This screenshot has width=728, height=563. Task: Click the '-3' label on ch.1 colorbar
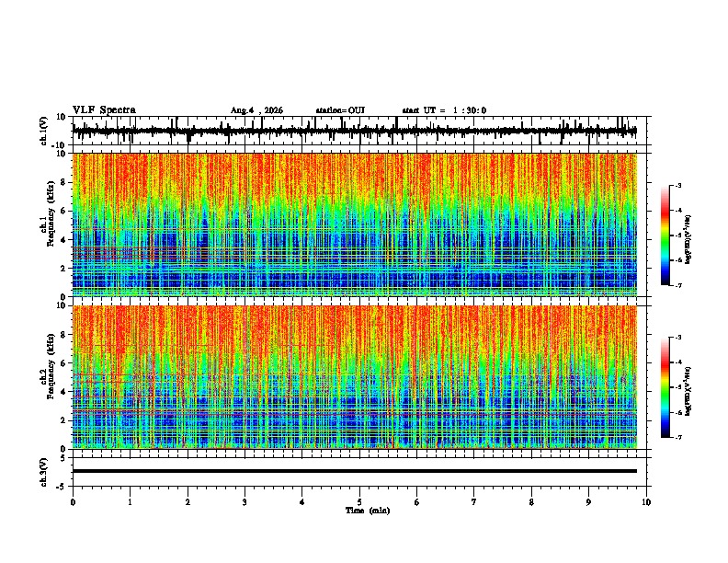point(677,185)
